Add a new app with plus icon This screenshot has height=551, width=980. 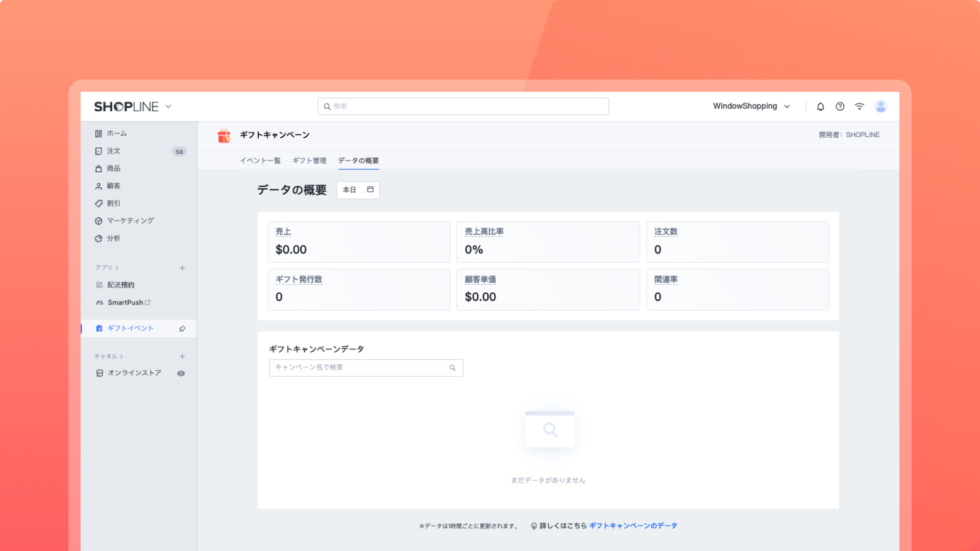coord(182,268)
